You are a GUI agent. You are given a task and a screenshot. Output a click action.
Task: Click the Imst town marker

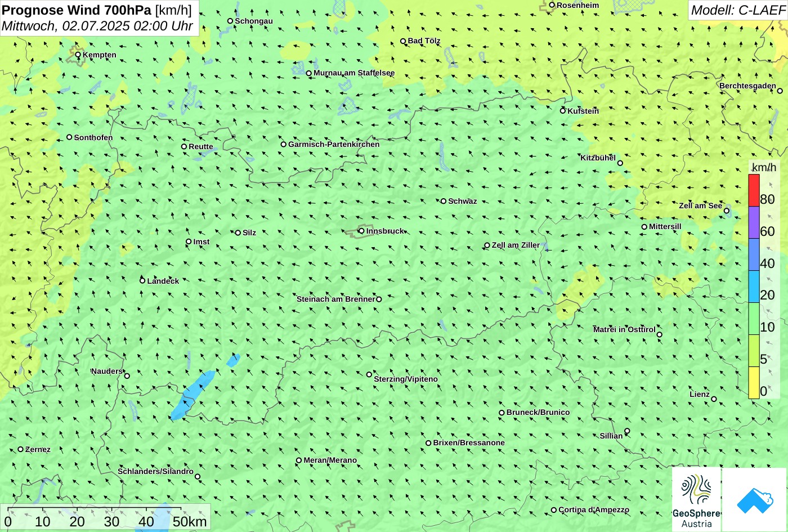[x=189, y=242]
